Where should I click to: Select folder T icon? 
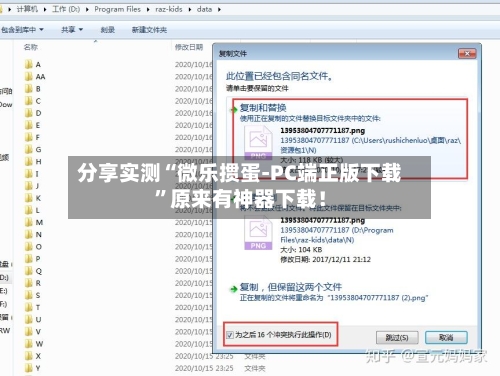(29, 307)
